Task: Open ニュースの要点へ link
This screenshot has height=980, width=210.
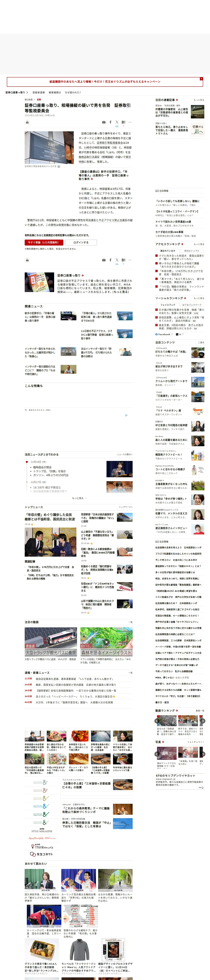Action: tap(125, 455)
